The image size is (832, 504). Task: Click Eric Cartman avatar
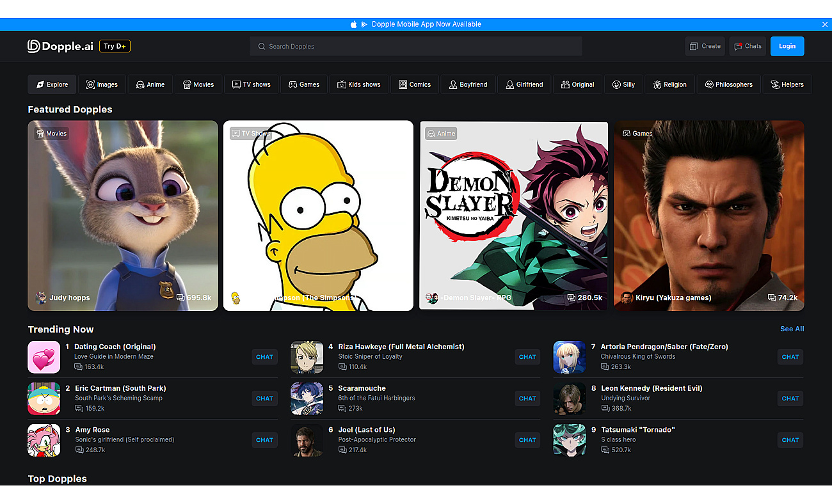[44, 398]
